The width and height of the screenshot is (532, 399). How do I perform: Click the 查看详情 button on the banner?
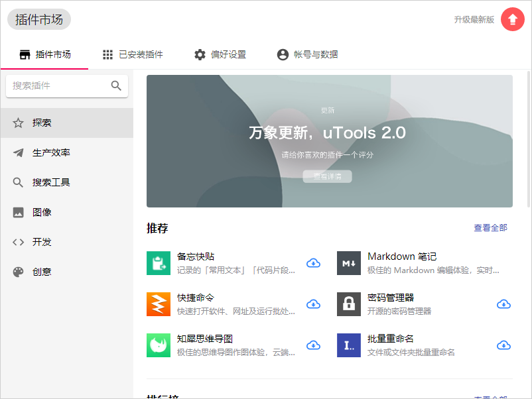tap(327, 177)
